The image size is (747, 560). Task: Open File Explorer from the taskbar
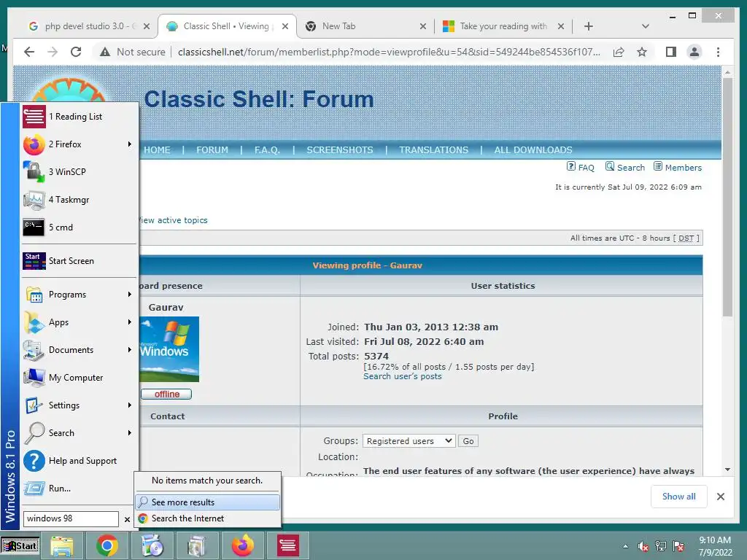[x=63, y=545]
